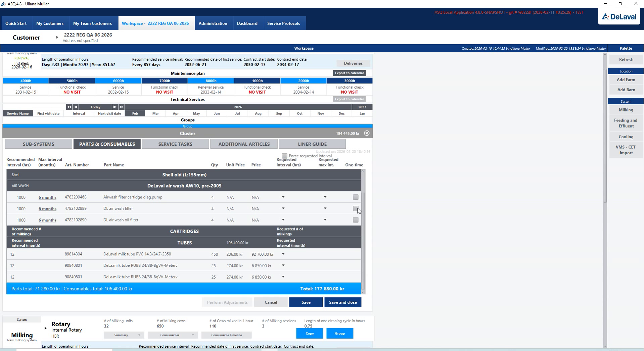644x351 pixels.
Task: Open Requested Interval dropdown for DL air wash oil filter
Action: click(x=283, y=220)
